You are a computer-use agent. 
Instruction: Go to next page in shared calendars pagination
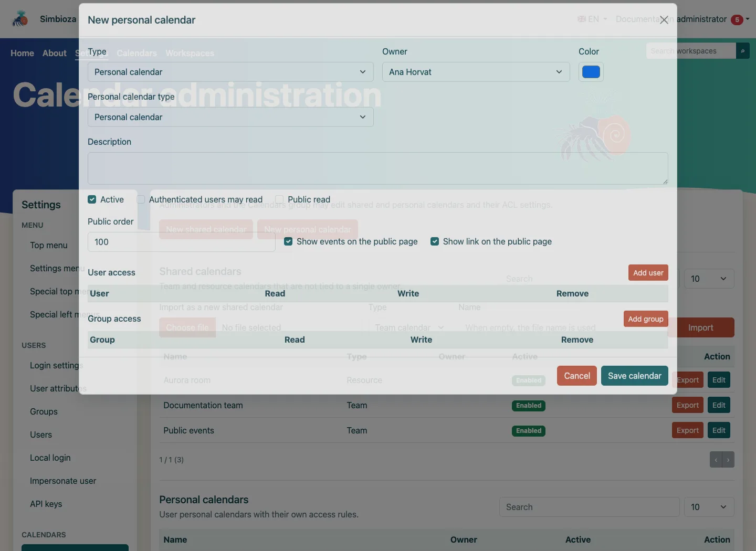click(728, 460)
